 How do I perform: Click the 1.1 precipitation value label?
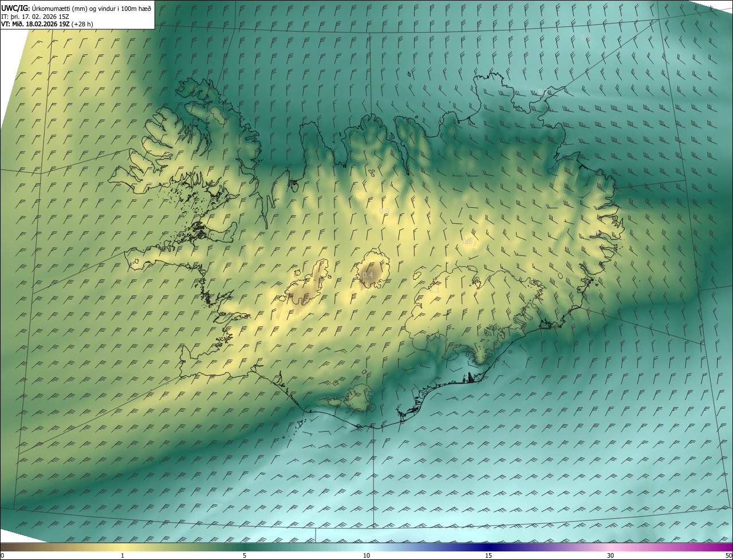435,290
